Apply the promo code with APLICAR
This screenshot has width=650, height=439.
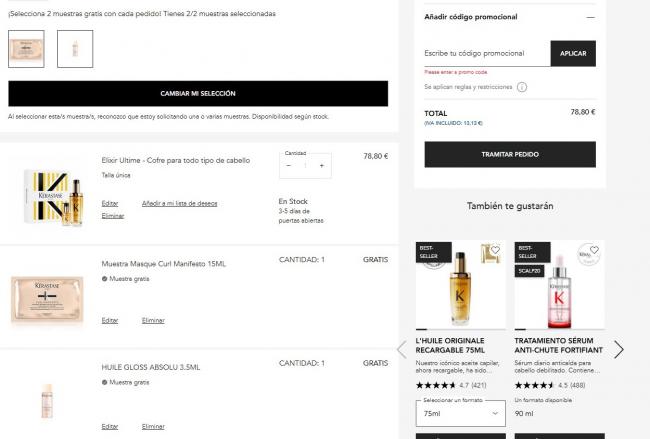pyautogui.click(x=573, y=53)
